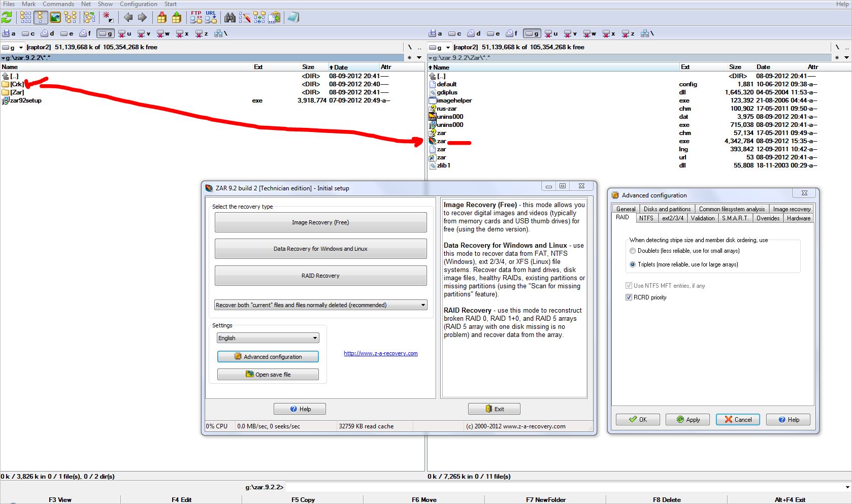The height and width of the screenshot is (504, 852).
Task: Go to root via right panel backslash button
Action: (837, 47)
